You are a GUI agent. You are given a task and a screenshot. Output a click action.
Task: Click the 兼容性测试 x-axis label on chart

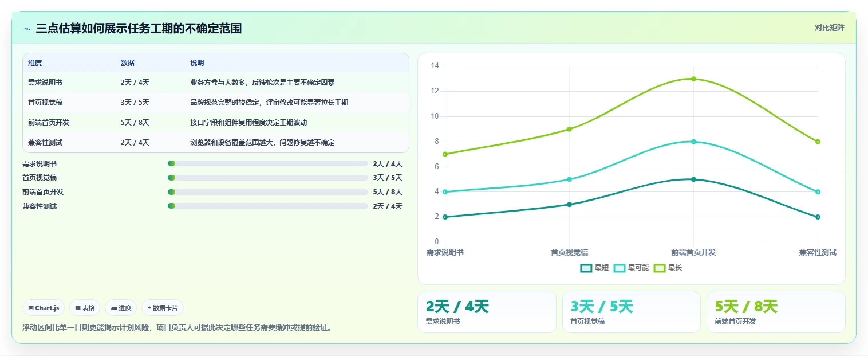tap(818, 252)
